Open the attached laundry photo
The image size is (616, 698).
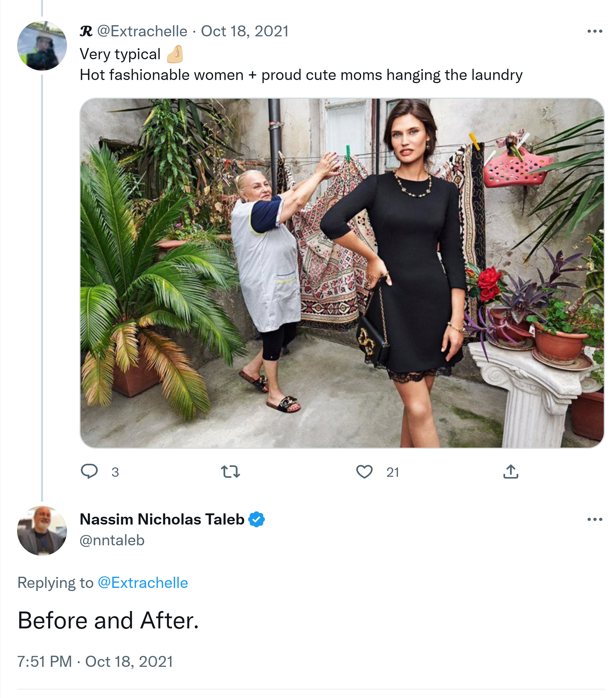coord(342,273)
